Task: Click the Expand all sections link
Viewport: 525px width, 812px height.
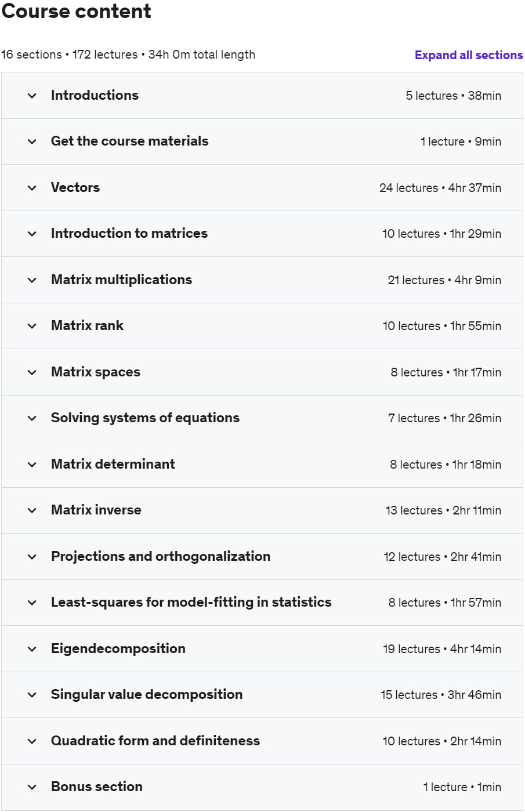Action: coord(468,55)
